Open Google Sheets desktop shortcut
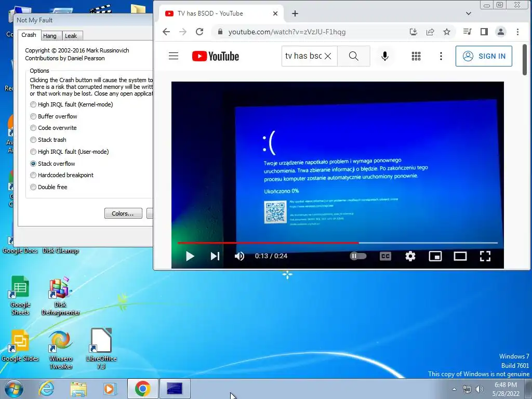The height and width of the screenshot is (399, 532). (20, 295)
